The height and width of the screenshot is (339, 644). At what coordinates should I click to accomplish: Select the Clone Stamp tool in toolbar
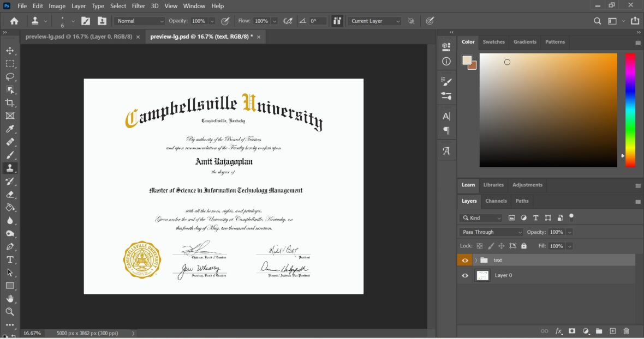[x=10, y=168]
